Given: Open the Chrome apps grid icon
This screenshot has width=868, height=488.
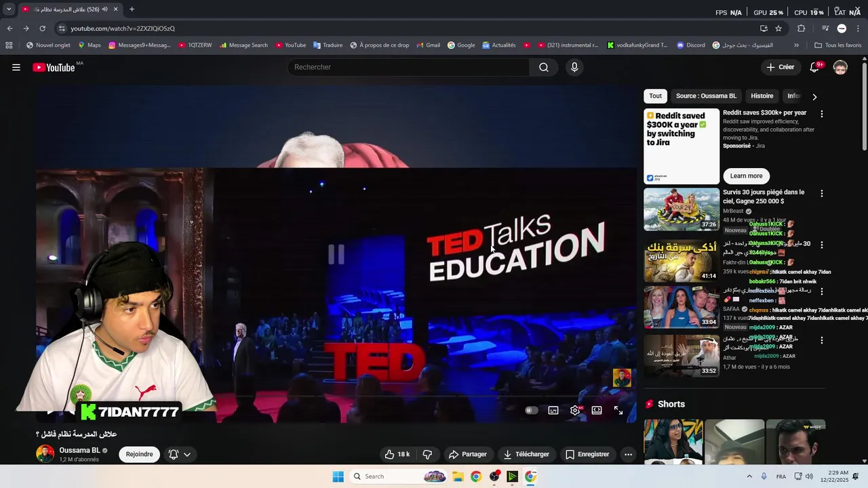Looking at the screenshot, I should click(x=9, y=45).
